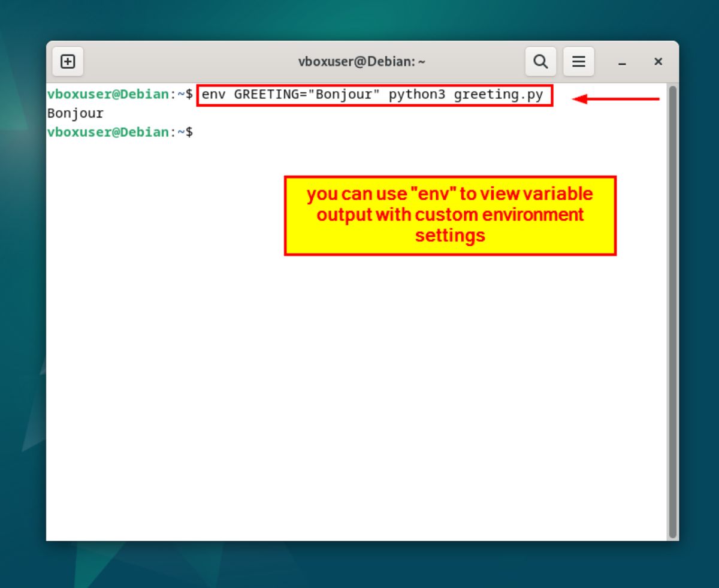This screenshot has width=719, height=588.
Task: Click the word "settings" in yellow note
Action: (x=450, y=236)
